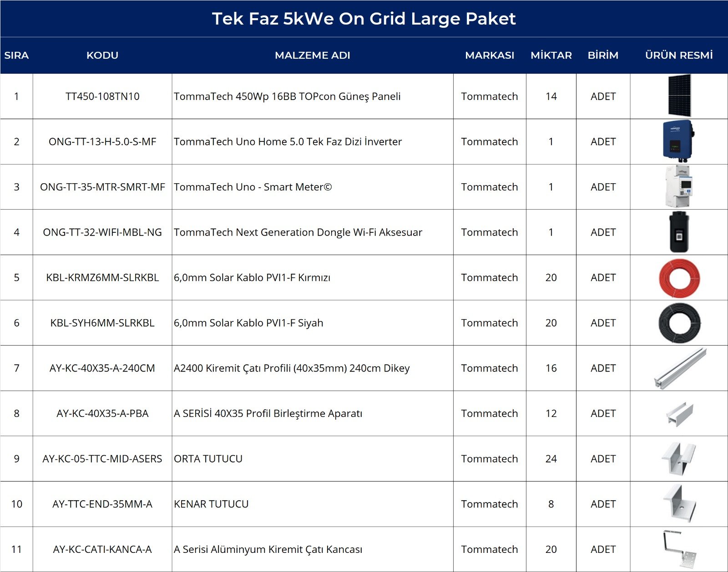Click the KENAR TUTUCU material name

click(211, 504)
